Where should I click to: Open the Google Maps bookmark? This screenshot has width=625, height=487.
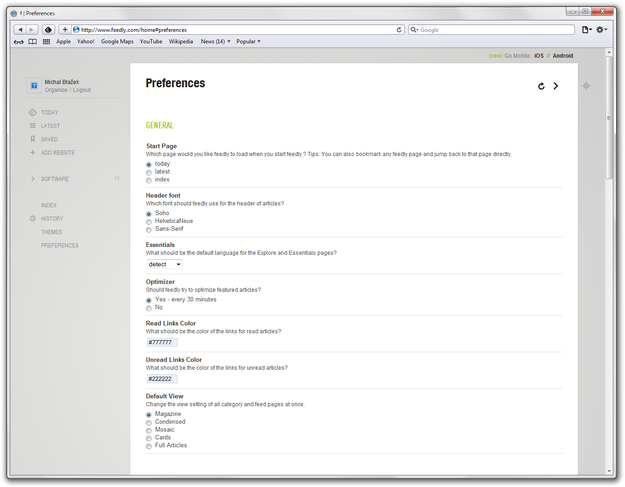pyautogui.click(x=117, y=41)
